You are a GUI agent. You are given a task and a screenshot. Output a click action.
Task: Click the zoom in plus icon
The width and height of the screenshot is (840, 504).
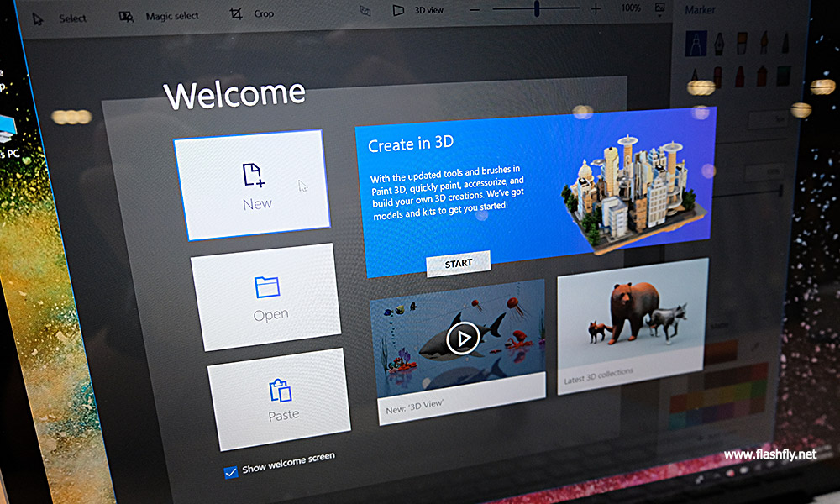point(596,8)
